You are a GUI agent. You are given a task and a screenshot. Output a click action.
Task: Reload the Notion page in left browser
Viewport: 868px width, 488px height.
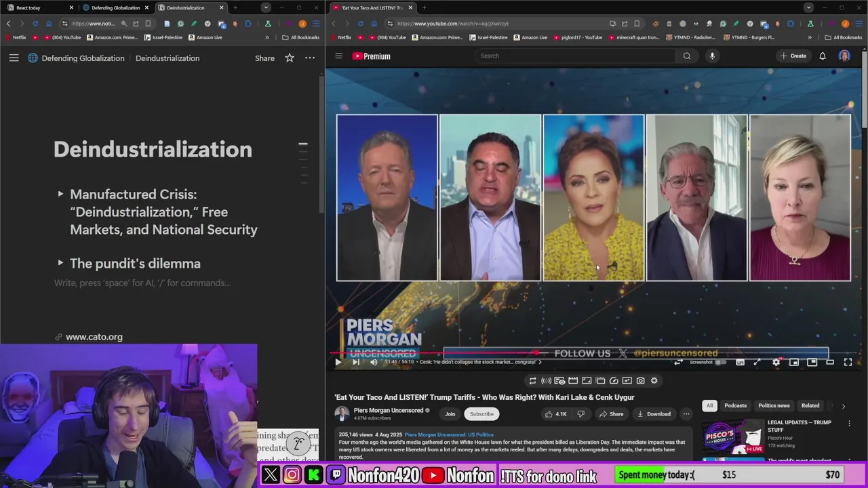(35, 24)
